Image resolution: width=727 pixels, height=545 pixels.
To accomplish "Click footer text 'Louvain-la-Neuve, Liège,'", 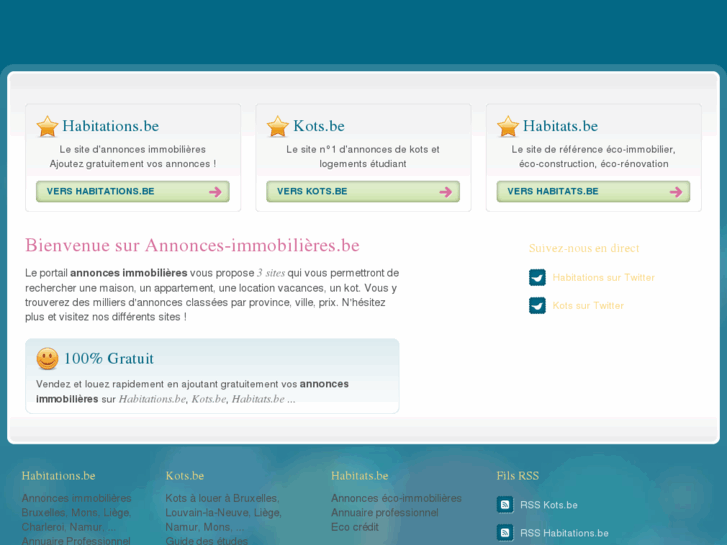I will [223, 513].
